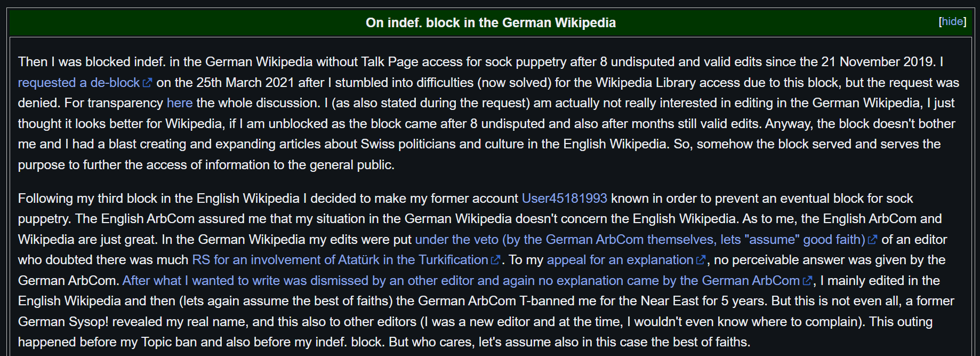
Task: Click the 'On indef. block' section heading
Action: click(x=491, y=23)
